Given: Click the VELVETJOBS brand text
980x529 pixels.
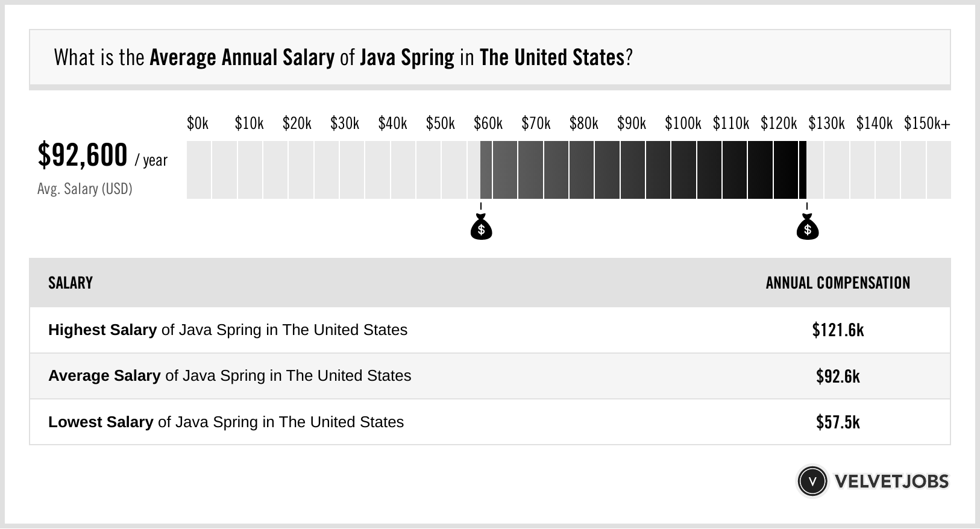Looking at the screenshot, I should pyautogui.click(x=891, y=481).
